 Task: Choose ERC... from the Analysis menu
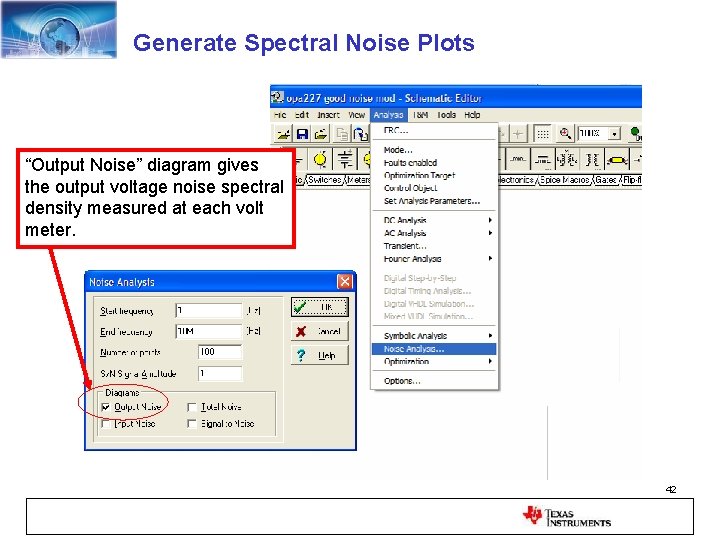point(434,130)
